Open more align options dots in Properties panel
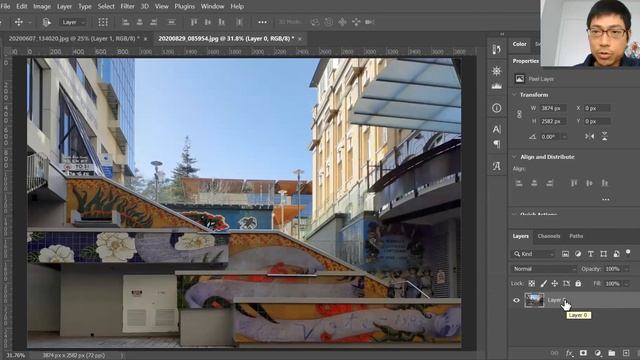Image resolution: width=640 pixels, height=360 pixels. click(x=605, y=200)
